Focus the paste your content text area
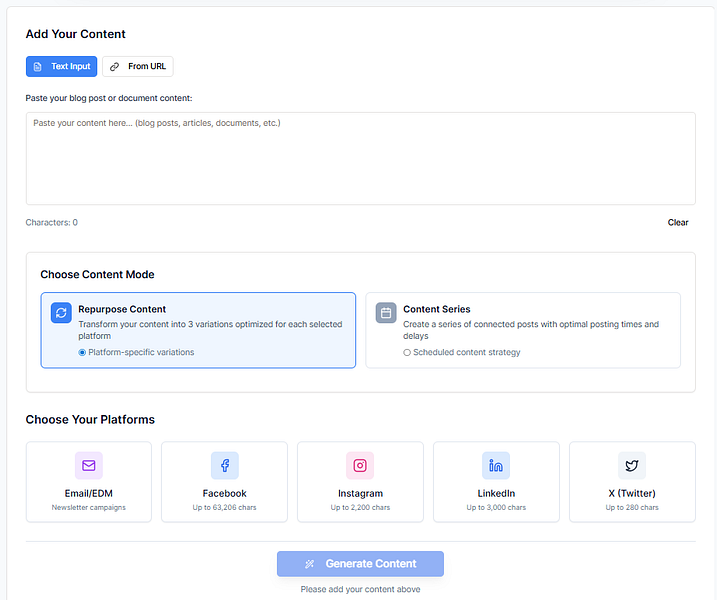 tap(361, 158)
